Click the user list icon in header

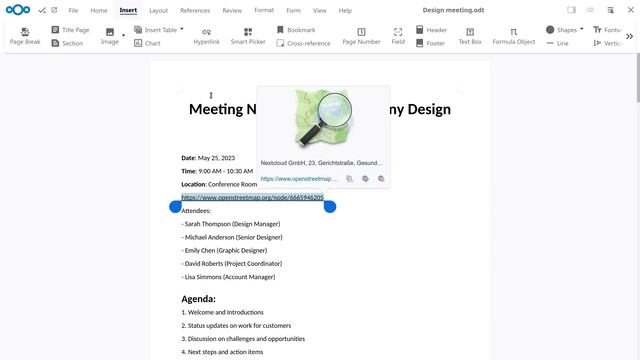pyautogui.click(x=610, y=10)
